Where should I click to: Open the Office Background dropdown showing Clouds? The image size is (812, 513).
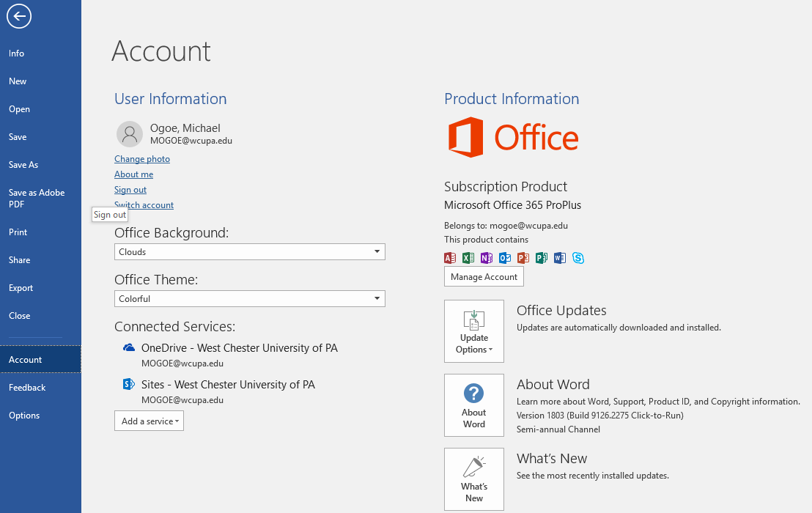point(249,251)
